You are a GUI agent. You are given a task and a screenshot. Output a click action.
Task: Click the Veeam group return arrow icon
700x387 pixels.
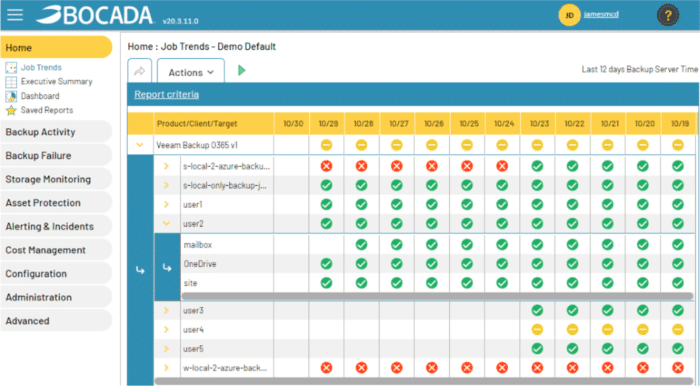(140, 270)
